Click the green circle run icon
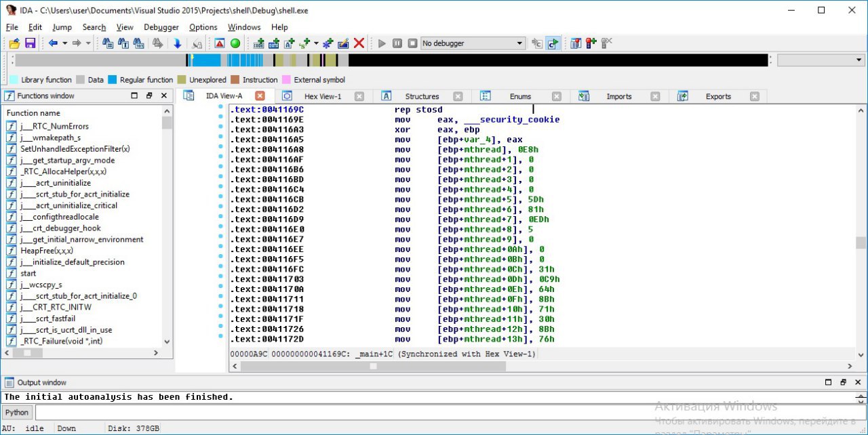This screenshot has width=868, height=435. pyautogui.click(x=235, y=43)
